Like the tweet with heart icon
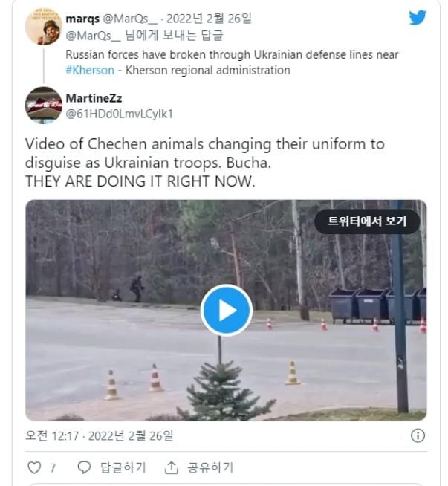448x486 pixels. pyautogui.click(x=34, y=467)
